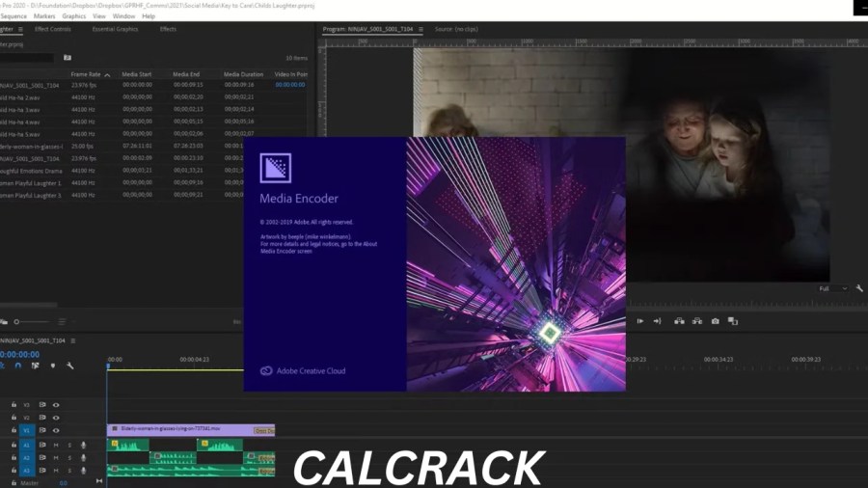
Task: Mute audio track A1
Action: pos(56,445)
